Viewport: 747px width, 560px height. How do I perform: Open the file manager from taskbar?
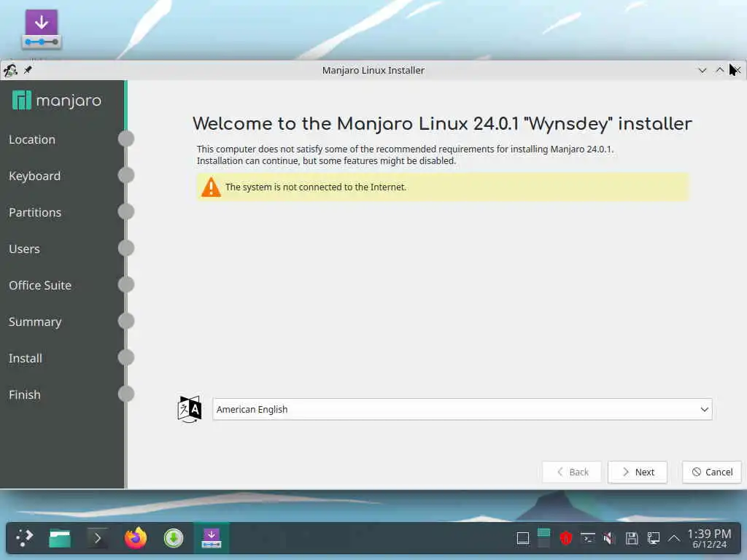click(x=60, y=538)
